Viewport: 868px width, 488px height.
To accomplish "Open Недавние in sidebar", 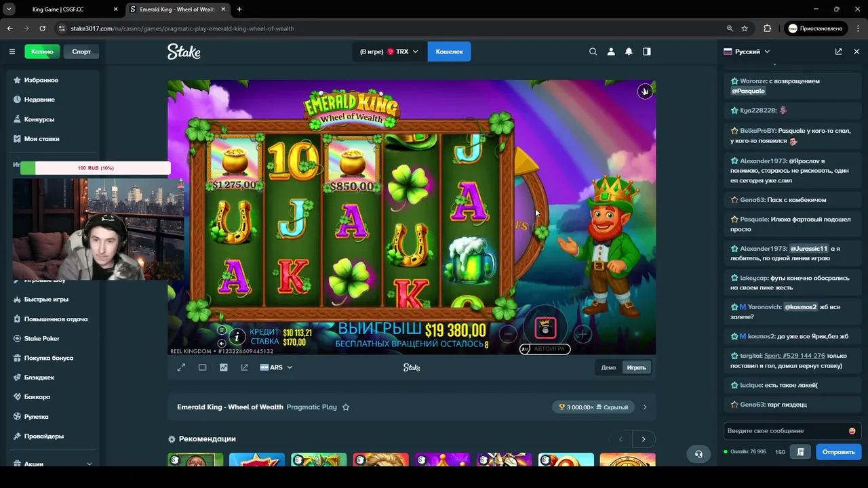I will [x=53, y=100].
